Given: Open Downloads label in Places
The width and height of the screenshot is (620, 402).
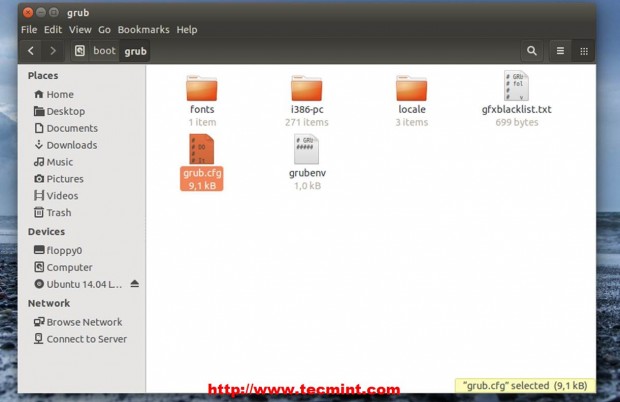Looking at the screenshot, I should (x=72, y=145).
